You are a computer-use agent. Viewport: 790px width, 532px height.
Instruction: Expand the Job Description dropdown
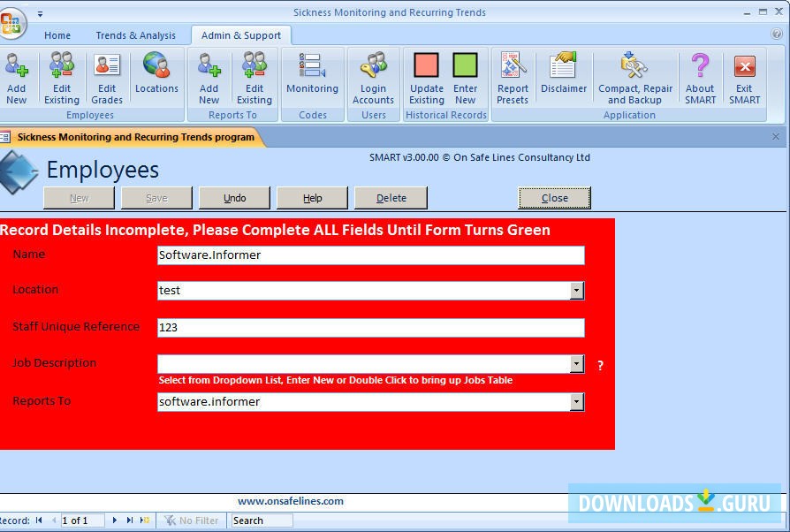[x=577, y=363]
